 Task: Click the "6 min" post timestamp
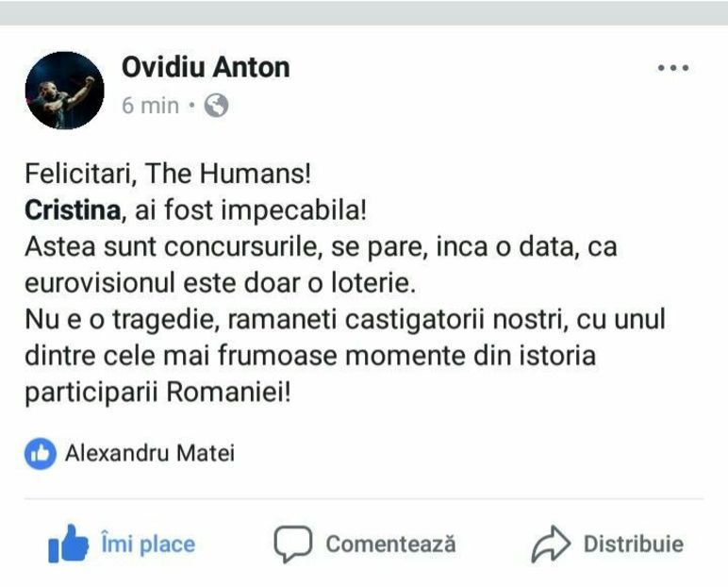pos(150,106)
